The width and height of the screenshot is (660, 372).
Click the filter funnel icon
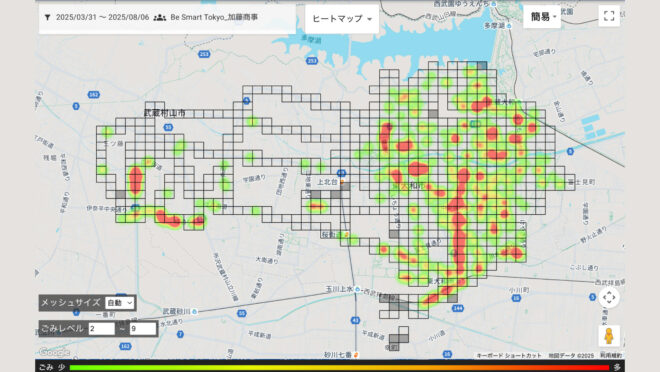[48, 18]
